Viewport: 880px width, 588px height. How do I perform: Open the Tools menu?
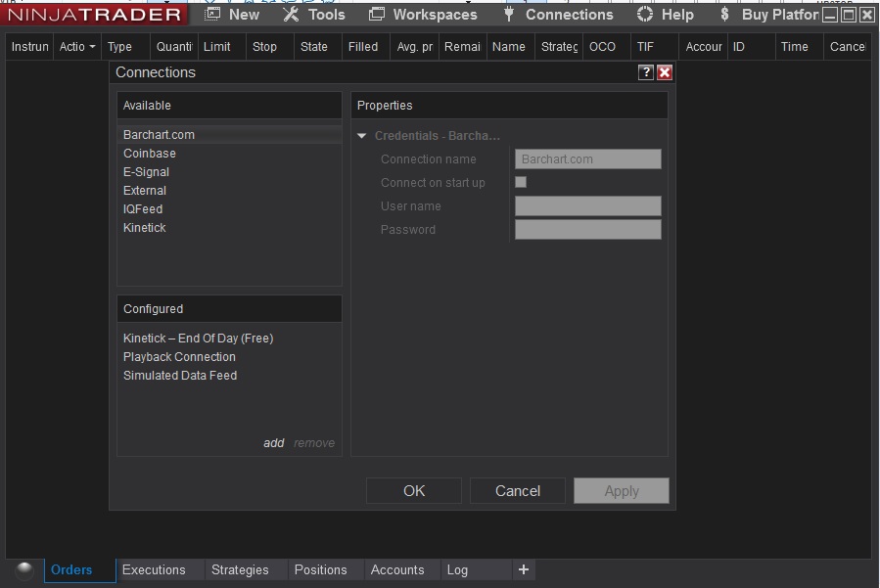point(313,14)
